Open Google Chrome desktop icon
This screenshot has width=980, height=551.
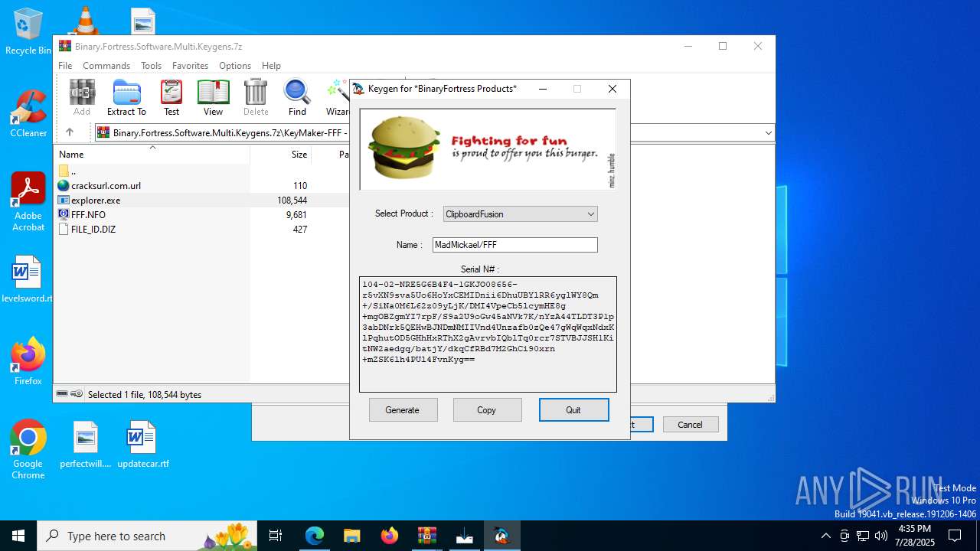coord(28,449)
